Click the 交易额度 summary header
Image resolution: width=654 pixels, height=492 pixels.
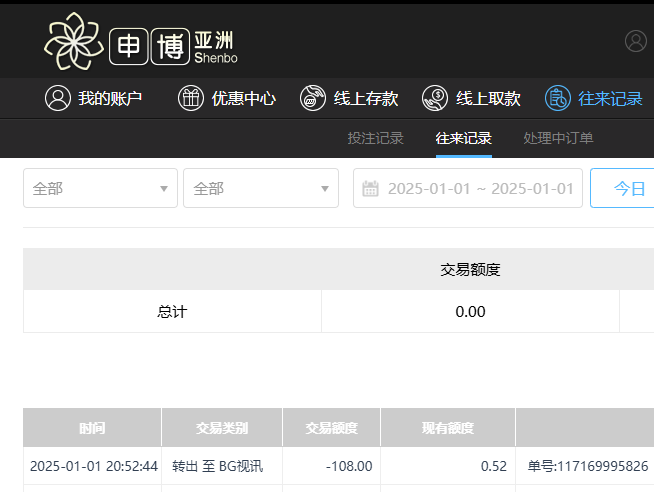tap(470, 269)
